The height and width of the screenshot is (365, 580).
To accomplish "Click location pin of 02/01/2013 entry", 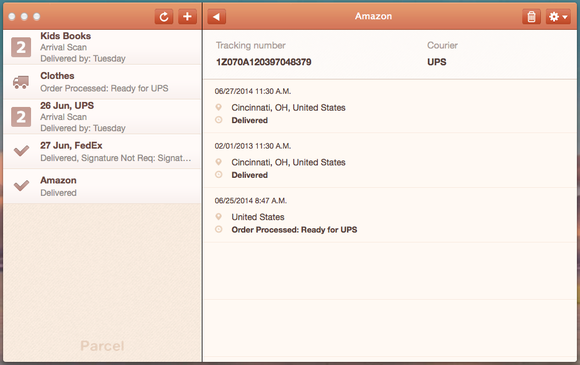I will [219, 162].
